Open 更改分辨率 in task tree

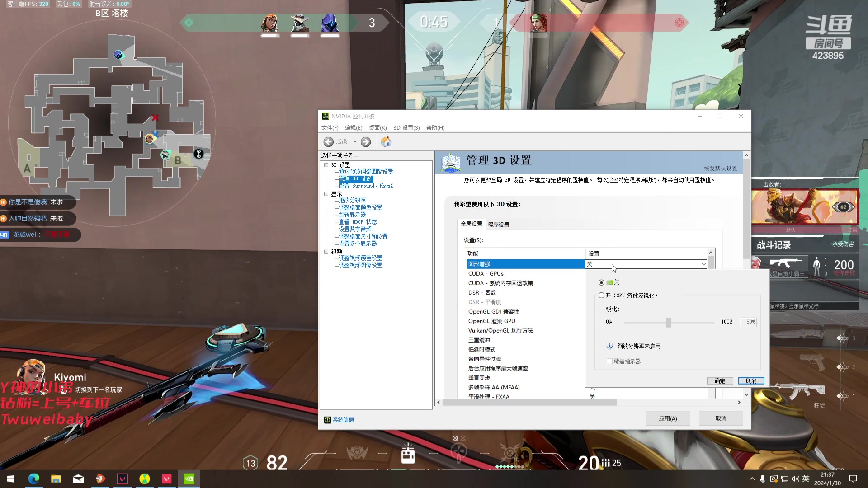click(x=352, y=201)
